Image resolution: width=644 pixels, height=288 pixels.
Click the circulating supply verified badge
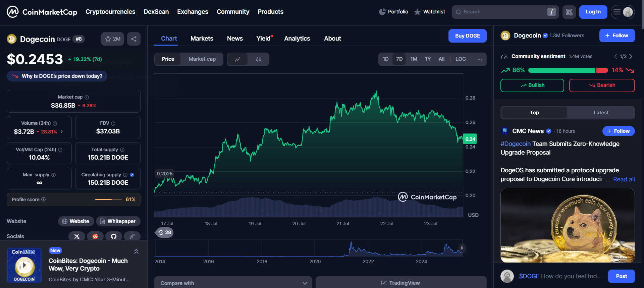132,175
